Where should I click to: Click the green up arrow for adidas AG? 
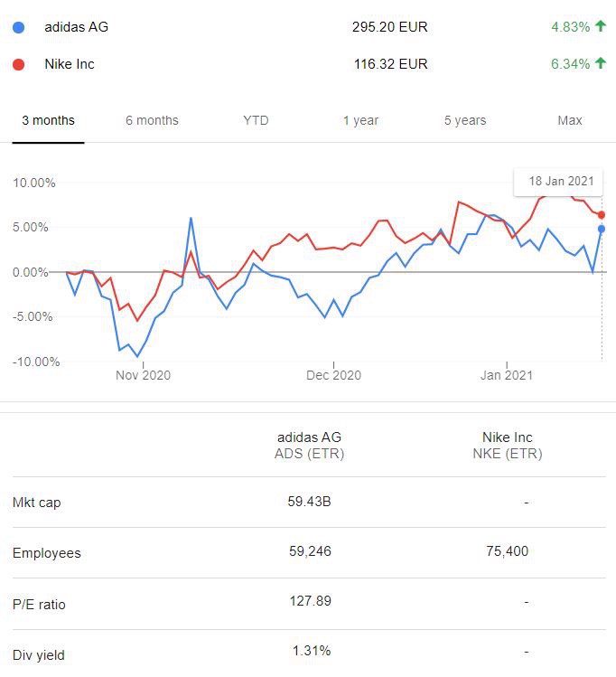tap(601, 27)
